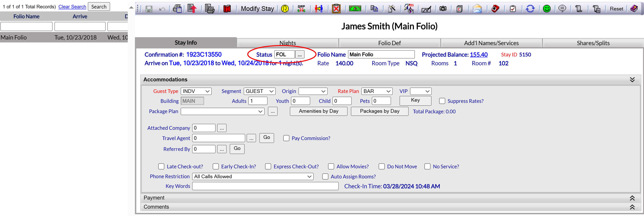Click the Clear Search link
Screen dimensions: 644x216
point(72,7)
